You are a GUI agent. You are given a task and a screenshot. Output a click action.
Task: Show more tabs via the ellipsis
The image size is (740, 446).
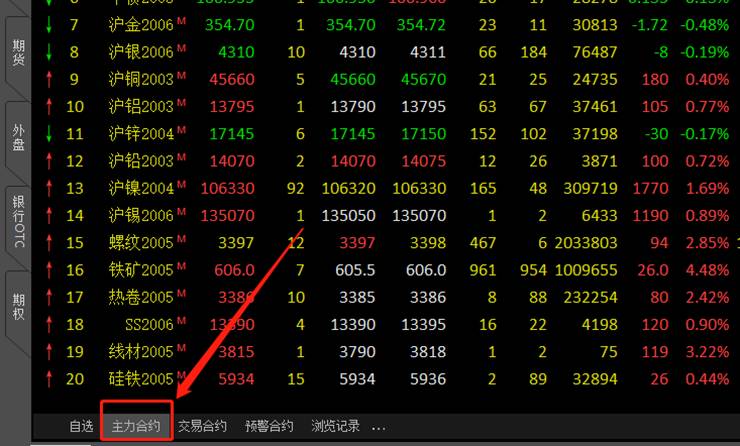pos(378,429)
